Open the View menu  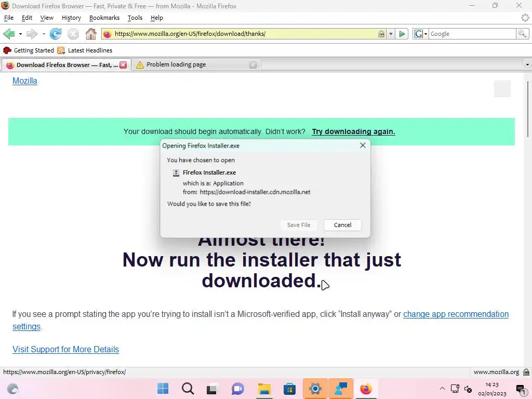[x=47, y=18]
